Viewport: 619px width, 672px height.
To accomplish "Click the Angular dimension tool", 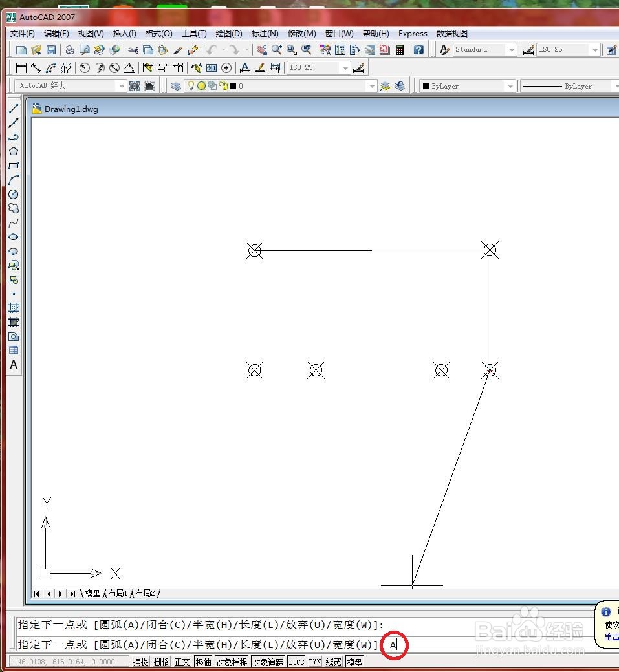I will [129, 68].
